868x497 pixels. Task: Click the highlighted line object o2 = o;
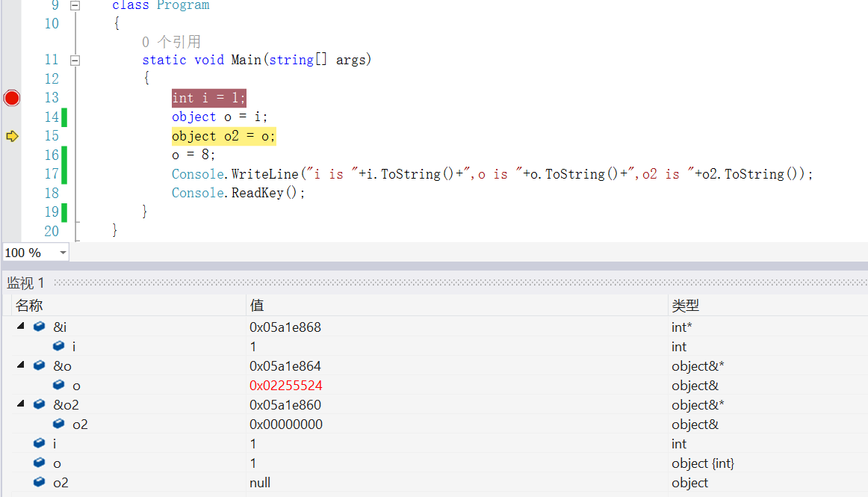pyautogui.click(x=223, y=136)
